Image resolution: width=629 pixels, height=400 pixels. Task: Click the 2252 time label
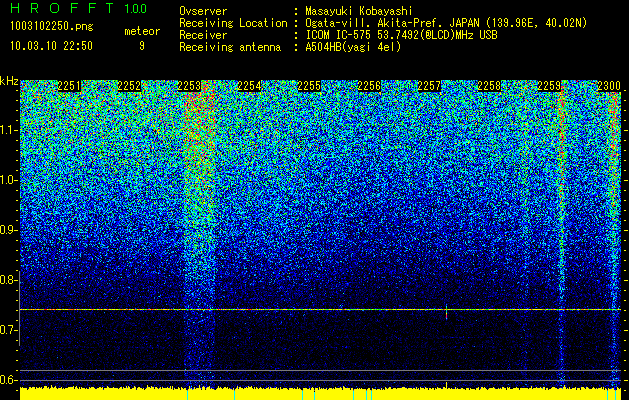129,86
